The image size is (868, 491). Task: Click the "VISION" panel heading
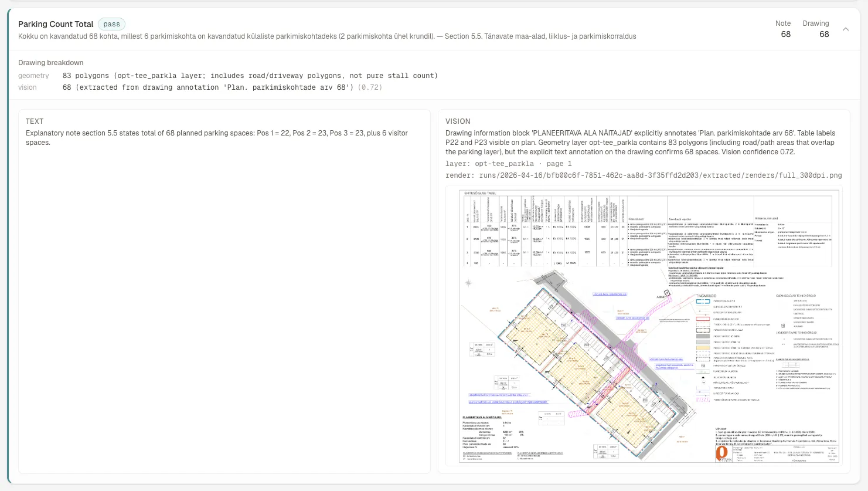458,121
